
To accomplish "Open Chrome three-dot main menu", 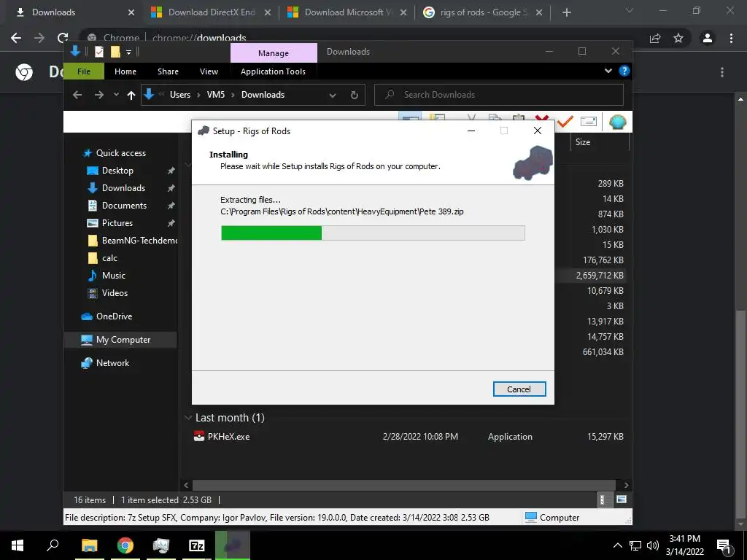I will (731, 38).
